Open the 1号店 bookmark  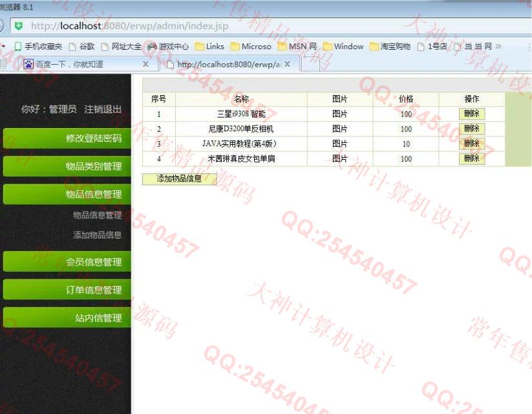(432, 47)
